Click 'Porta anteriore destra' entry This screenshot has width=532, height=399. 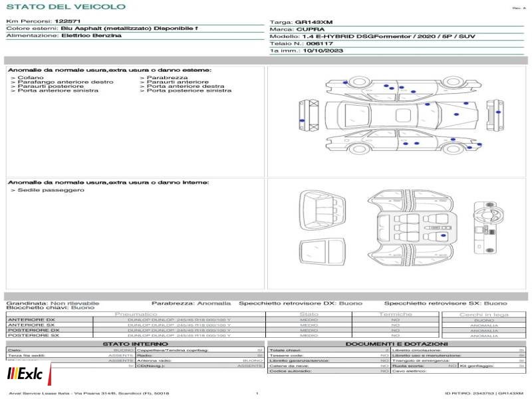point(182,86)
